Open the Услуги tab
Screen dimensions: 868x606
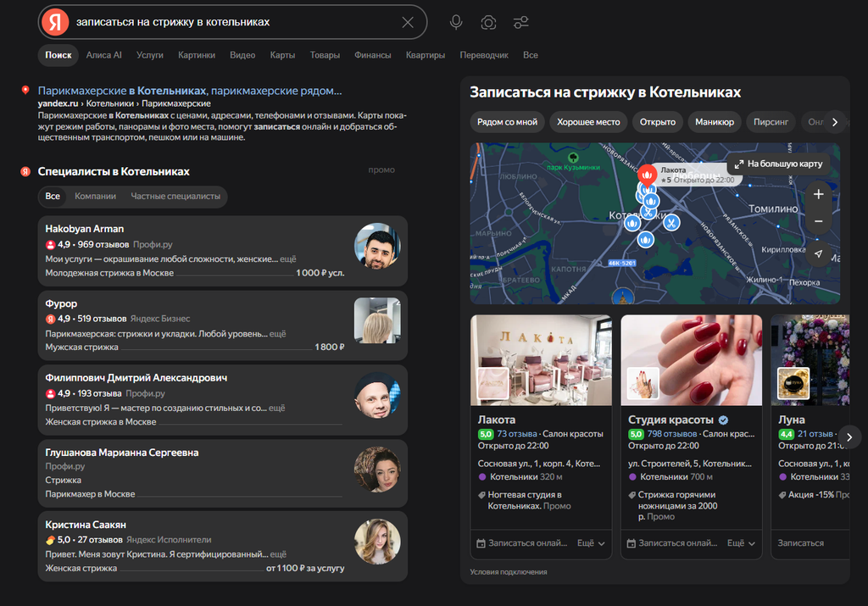(x=149, y=55)
